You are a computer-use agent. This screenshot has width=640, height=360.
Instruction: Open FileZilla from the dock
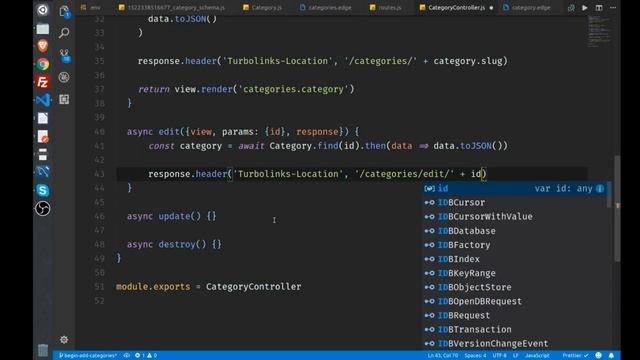click(42, 82)
